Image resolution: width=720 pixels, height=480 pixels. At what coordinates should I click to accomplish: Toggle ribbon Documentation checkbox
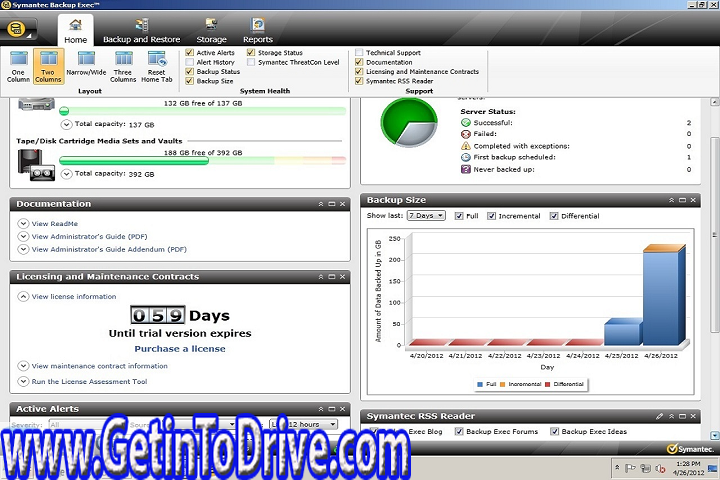tap(359, 62)
